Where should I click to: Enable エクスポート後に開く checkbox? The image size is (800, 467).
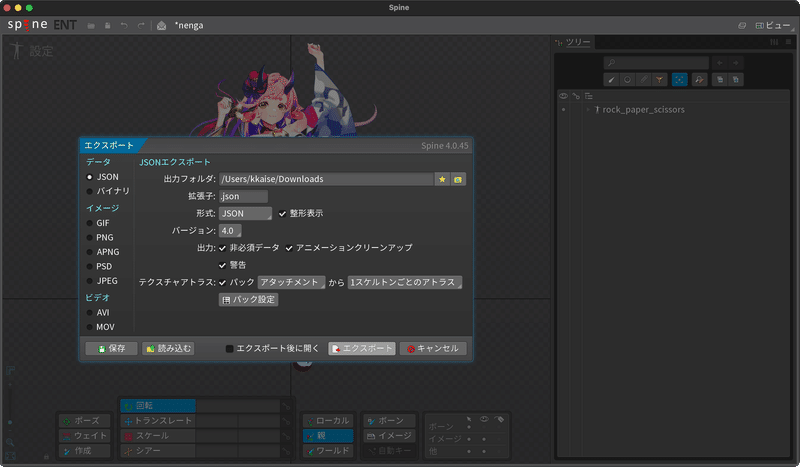[x=230, y=349]
